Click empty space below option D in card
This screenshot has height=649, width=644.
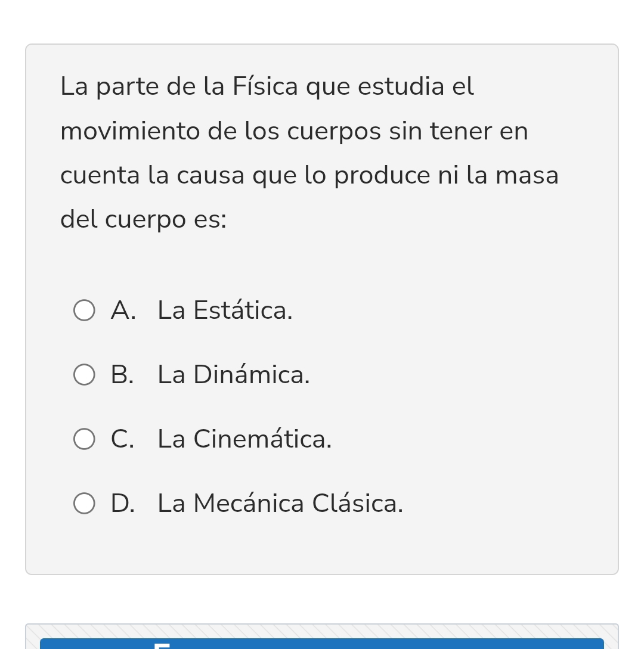tap(322, 548)
